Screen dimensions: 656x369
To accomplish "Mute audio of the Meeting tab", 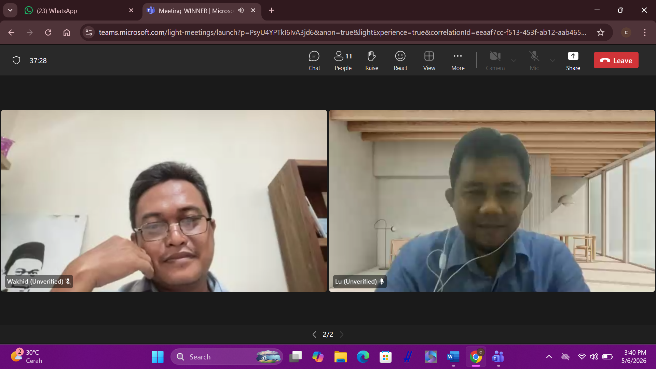I will (x=241, y=10).
